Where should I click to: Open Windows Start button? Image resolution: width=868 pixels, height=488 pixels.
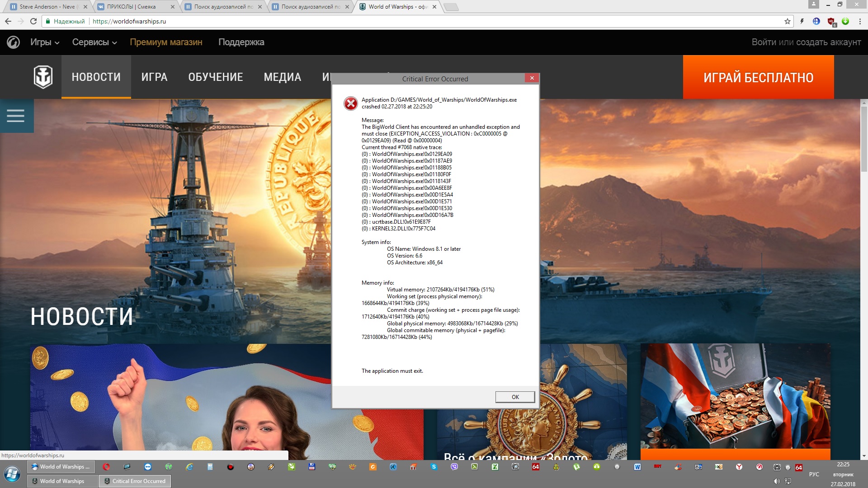12,474
